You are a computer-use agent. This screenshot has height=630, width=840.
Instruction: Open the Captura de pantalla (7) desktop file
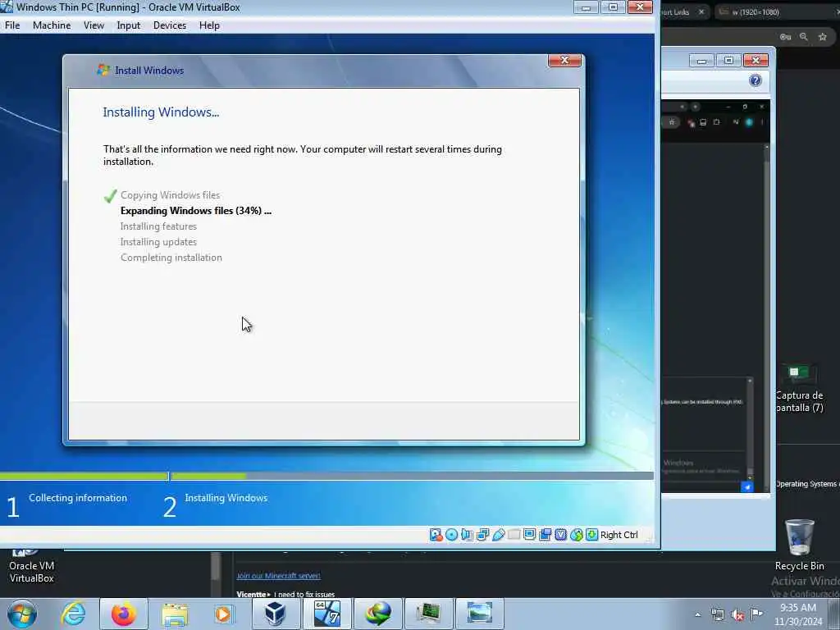(x=799, y=388)
